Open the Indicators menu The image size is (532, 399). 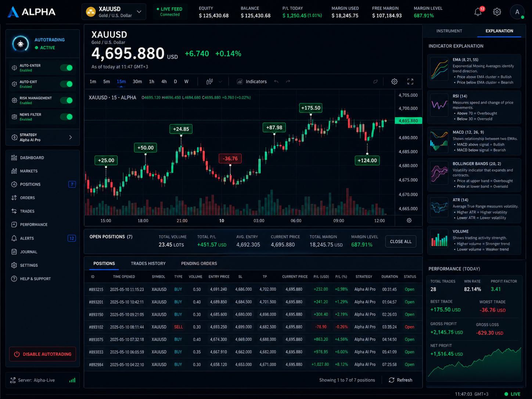point(252,82)
